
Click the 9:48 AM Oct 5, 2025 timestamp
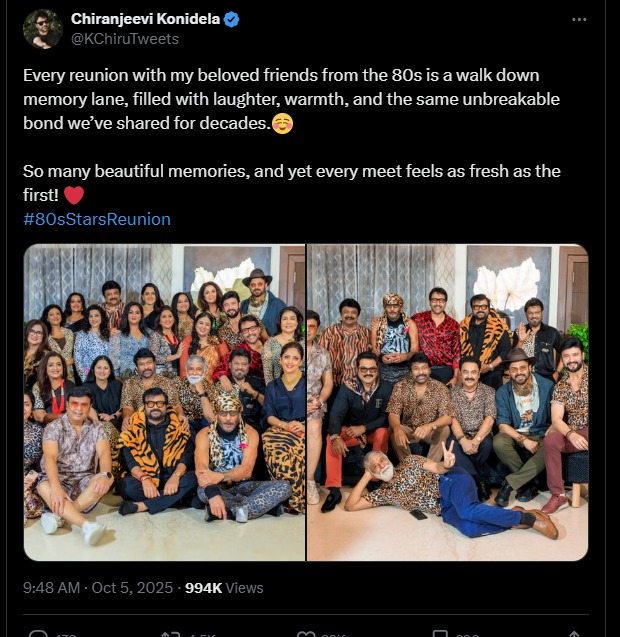pos(99,587)
